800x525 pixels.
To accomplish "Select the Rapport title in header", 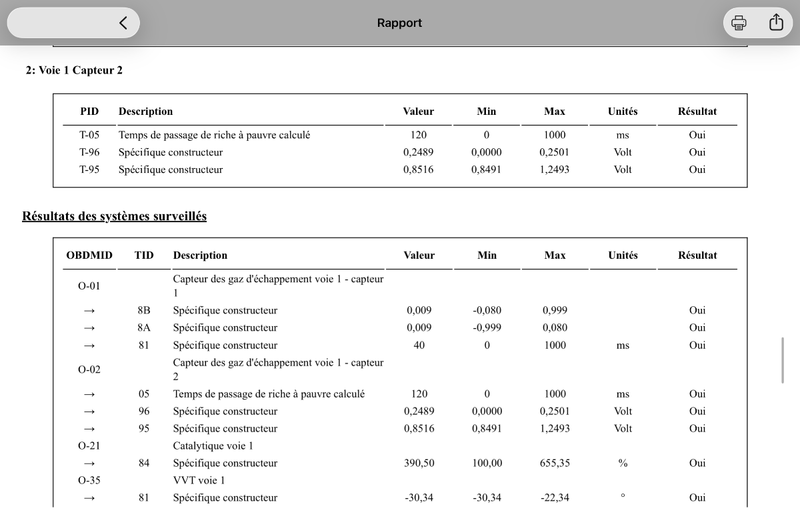I will (x=399, y=23).
